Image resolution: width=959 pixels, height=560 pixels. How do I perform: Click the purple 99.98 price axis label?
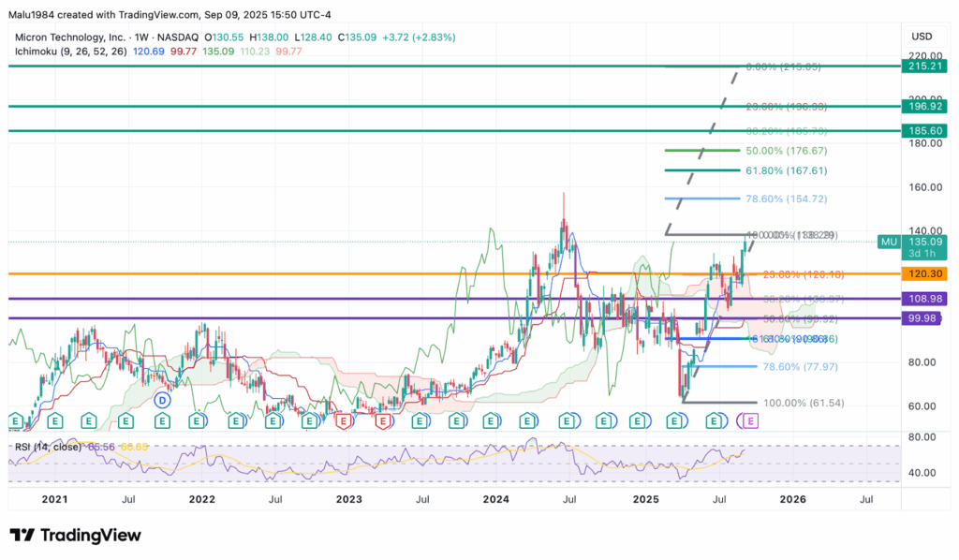tap(922, 318)
